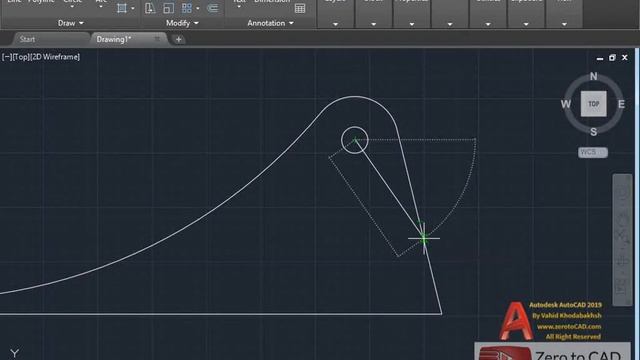Open the Rectangle tool dropdown arrow

tap(133, 9)
